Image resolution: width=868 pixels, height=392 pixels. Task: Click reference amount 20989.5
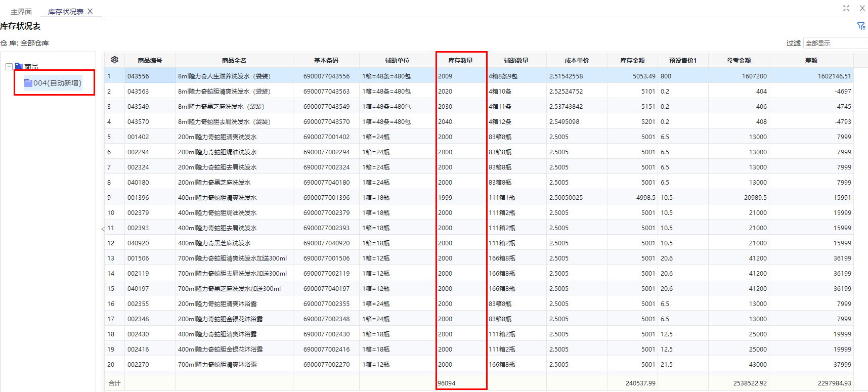[755, 197]
